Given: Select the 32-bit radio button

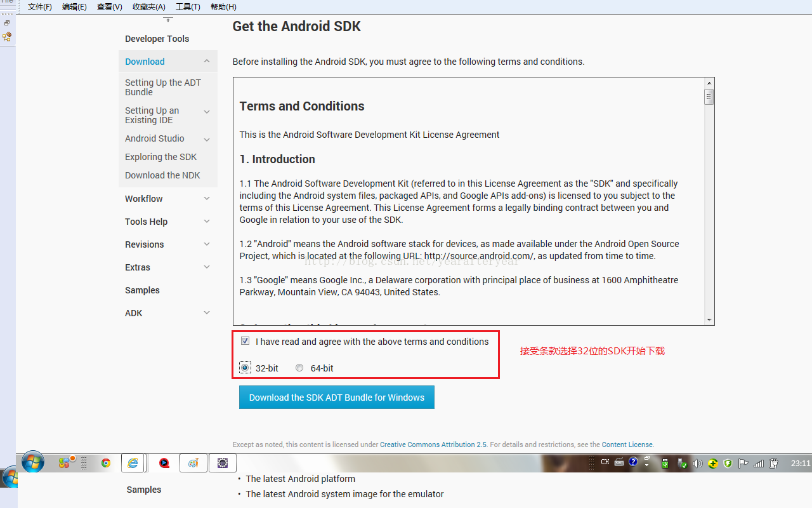Looking at the screenshot, I should (x=245, y=368).
